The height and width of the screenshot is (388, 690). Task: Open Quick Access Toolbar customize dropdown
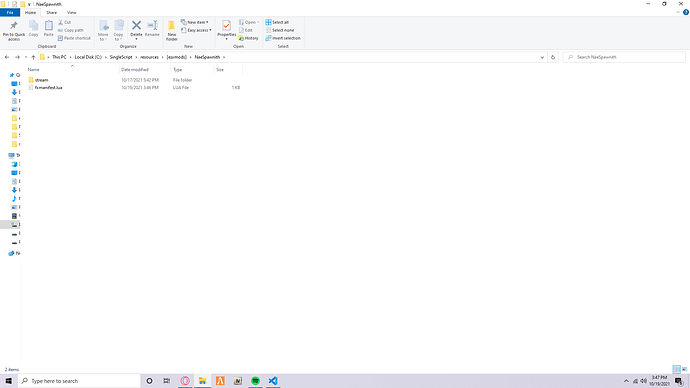click(x=29, y=4)
